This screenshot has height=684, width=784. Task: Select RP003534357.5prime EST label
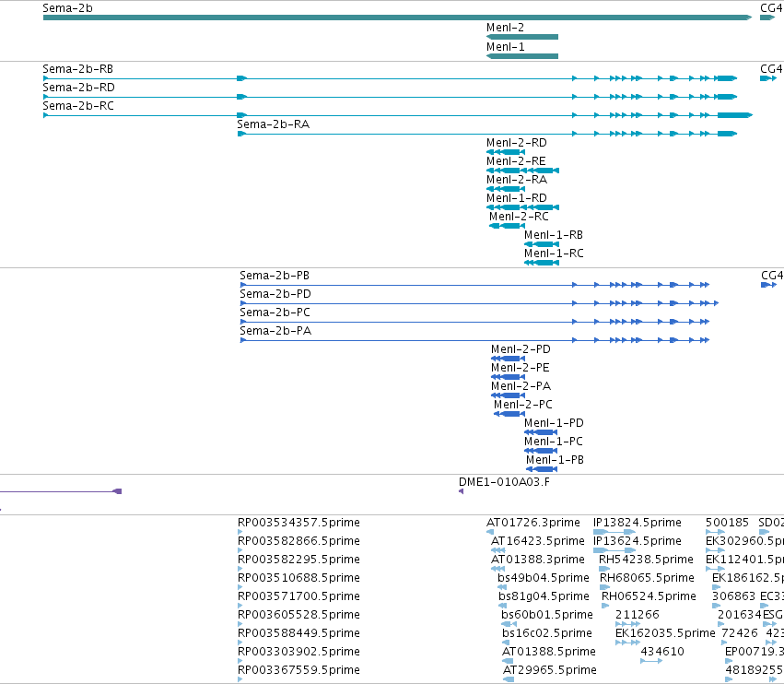[x=298, y=523]
